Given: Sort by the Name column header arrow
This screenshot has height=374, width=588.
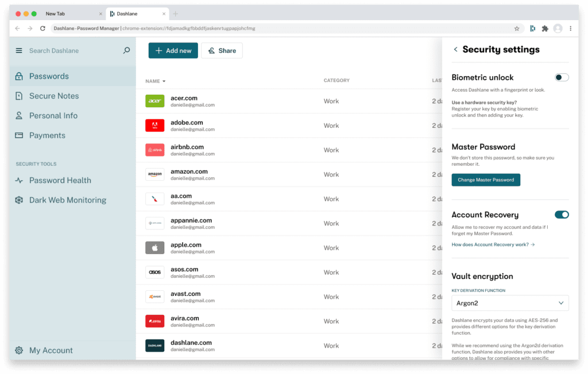Looking at the screenshot, I should pyautogui.click(x=164, y=81).
